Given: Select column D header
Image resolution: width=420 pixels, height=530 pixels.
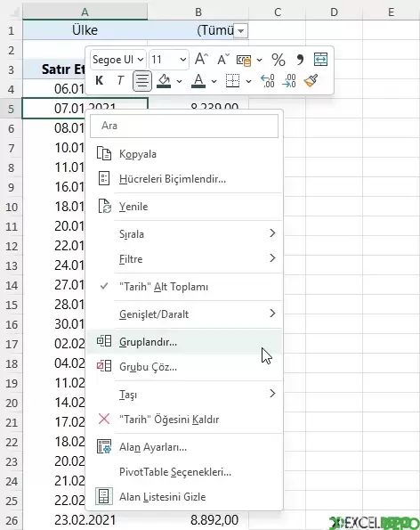Looking at the screenshot, I should (334, 12).
